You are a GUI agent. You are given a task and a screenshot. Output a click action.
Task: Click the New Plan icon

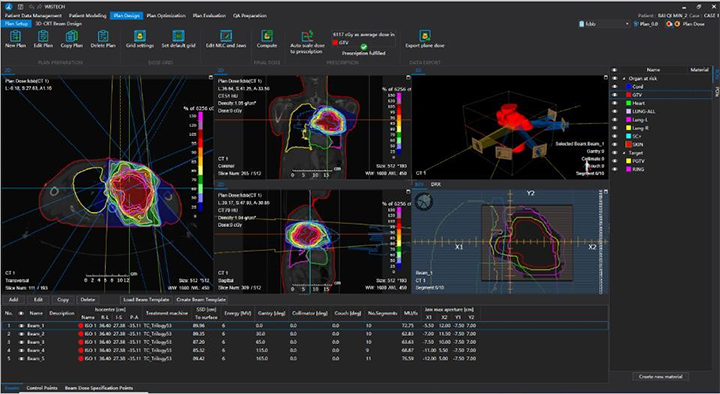(x=16, y=36)
